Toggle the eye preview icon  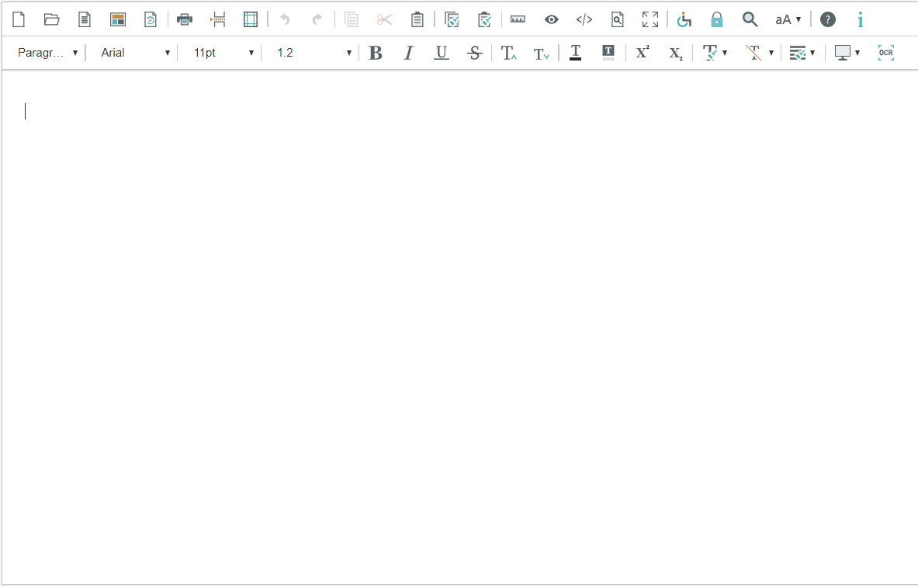pos(552,19)
